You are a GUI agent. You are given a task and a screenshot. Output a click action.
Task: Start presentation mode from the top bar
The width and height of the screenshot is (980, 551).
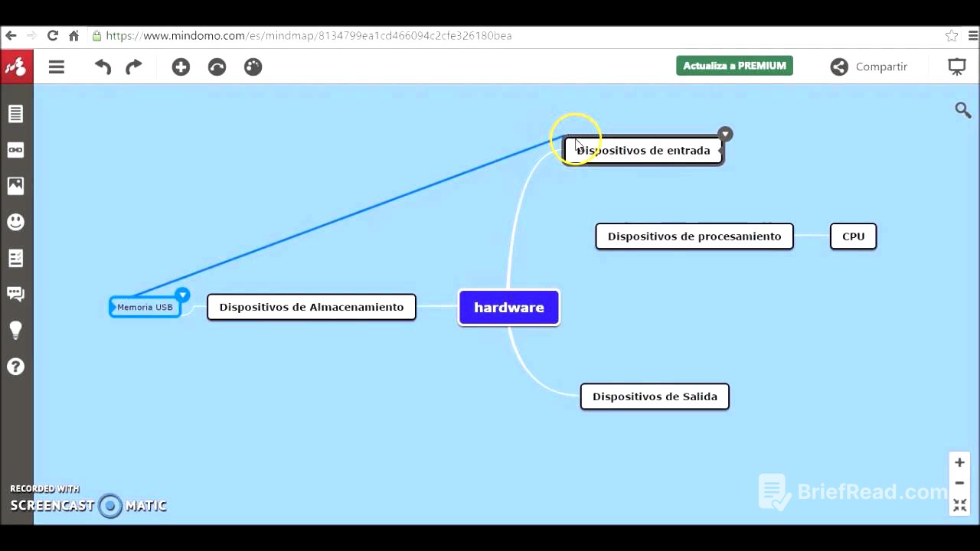[957, 67]
